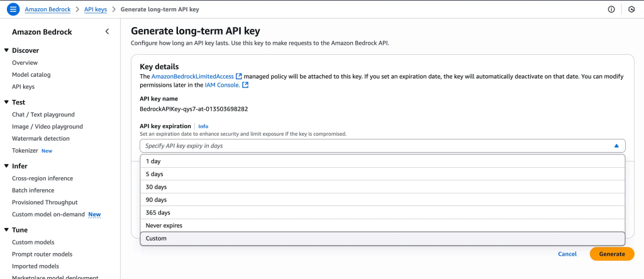Open the hamburger navigation menu icon
The height and width of the screenshot is (279, 644).
point(13,9)
